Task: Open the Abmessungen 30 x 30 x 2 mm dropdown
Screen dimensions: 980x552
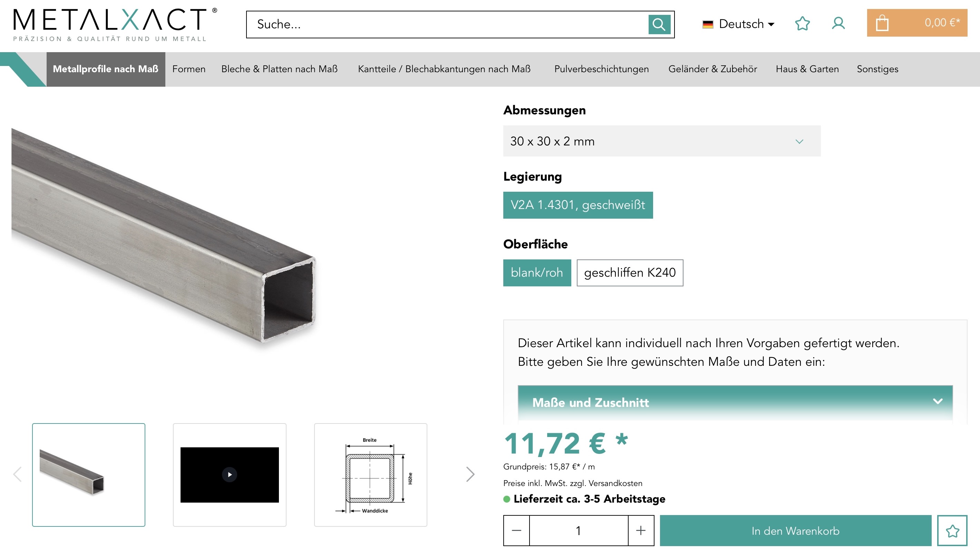Action: 662,141
